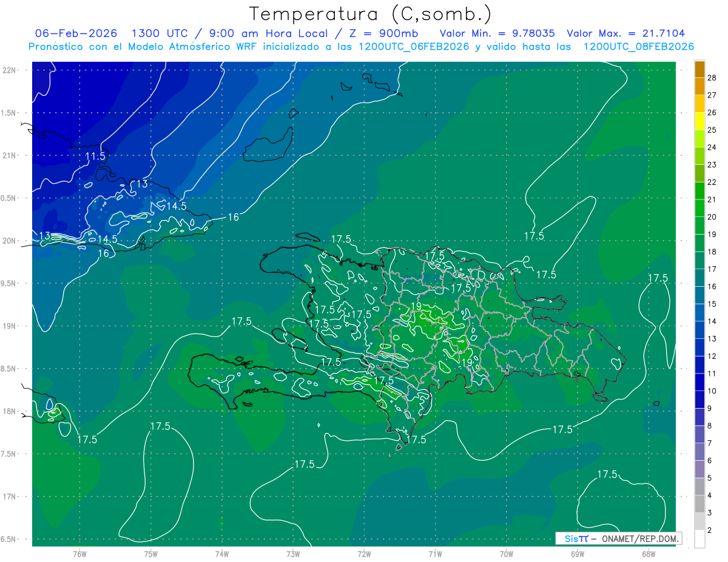Click the colorbar tick label 7
The height and width of the screenshot is (562, 728).
(x=710, y=444)
